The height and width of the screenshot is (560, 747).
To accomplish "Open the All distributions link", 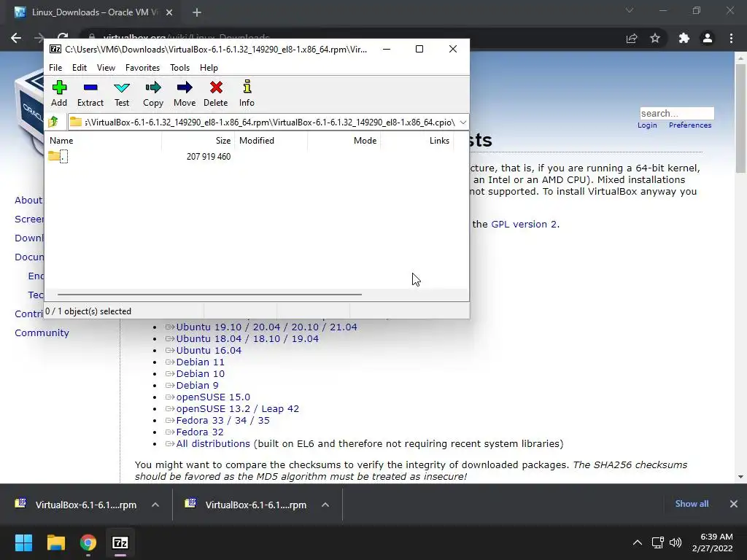I will tap(213, 444).
